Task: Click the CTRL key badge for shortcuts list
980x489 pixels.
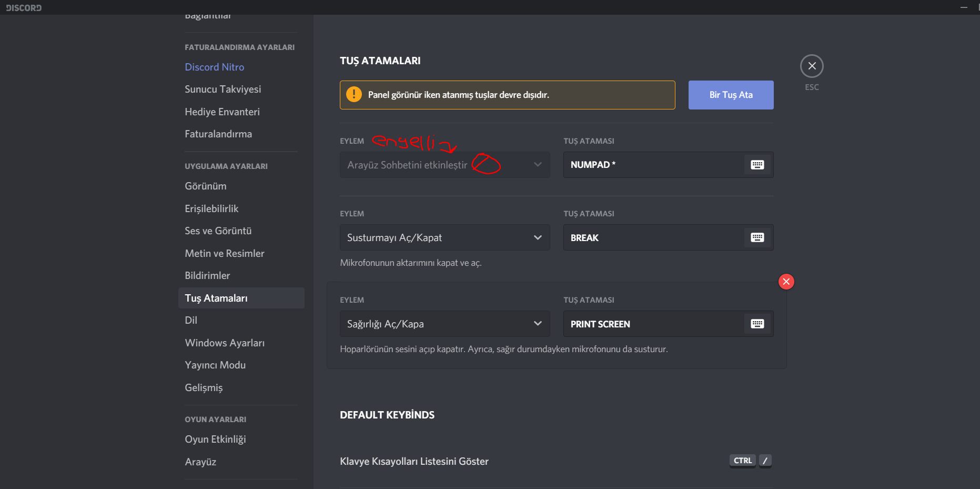Action: (742, 461)
